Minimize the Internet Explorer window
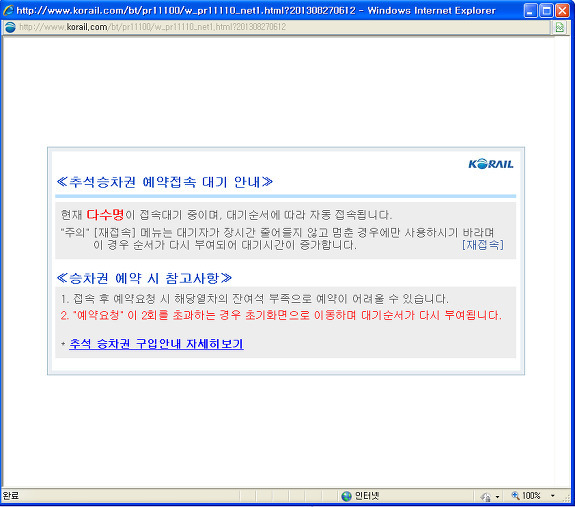This screenshot has width=575, height=507. click(530, 11)
